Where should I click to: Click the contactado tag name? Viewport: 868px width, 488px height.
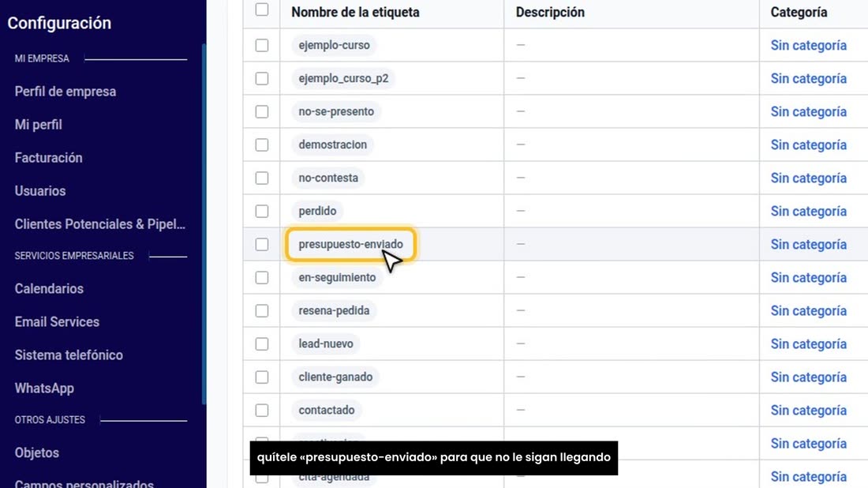[327, 411]
